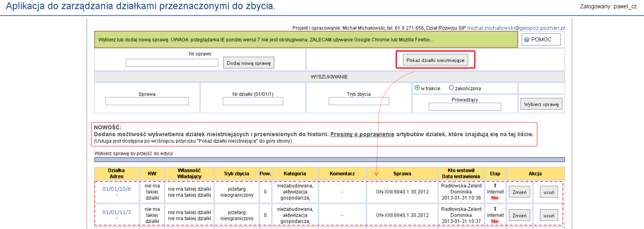The width and height of the screenshot is (644, 229).
Task: Click the 'Pow.' column header
Action: [x=265, y=174]
